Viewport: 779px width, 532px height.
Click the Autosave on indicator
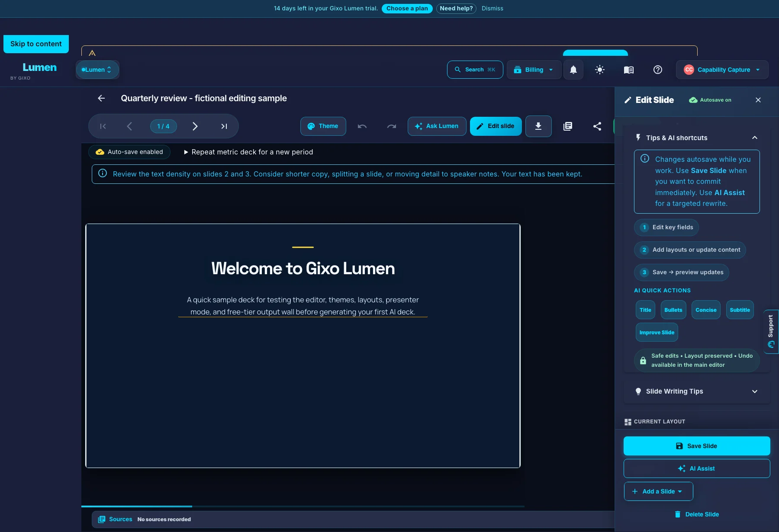[x=710, y=100]
